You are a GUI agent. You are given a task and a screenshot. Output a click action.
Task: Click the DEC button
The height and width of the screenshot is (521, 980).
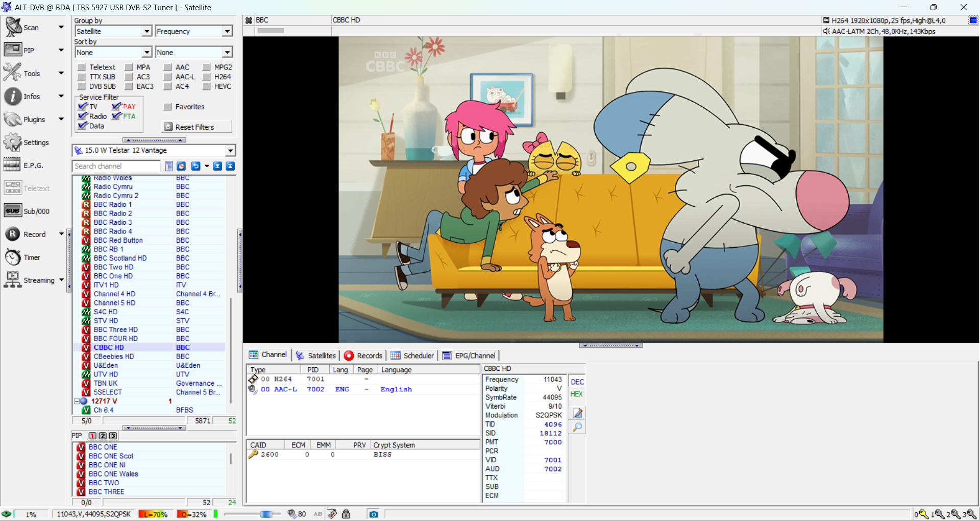coord(577,382)
